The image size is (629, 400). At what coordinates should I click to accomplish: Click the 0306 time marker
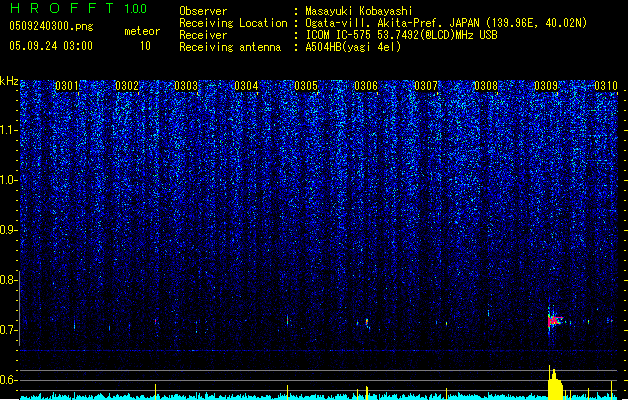click(x=366, y=86)
